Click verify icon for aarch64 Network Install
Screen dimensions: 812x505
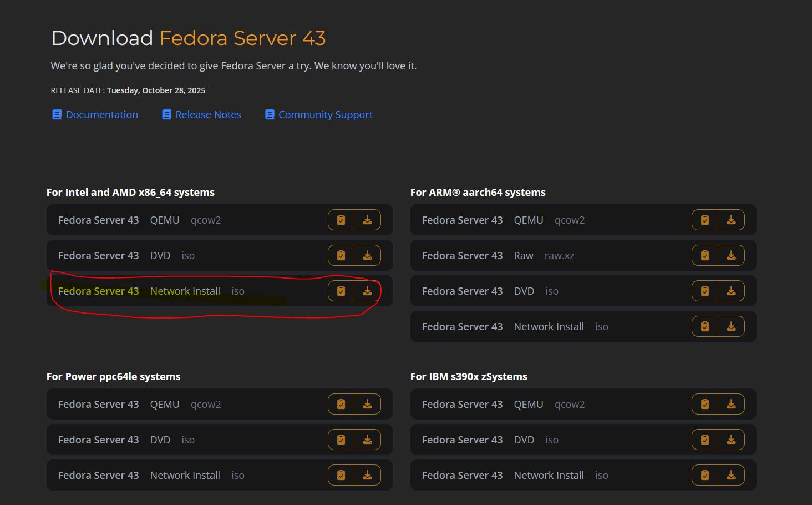click(705, 326)
